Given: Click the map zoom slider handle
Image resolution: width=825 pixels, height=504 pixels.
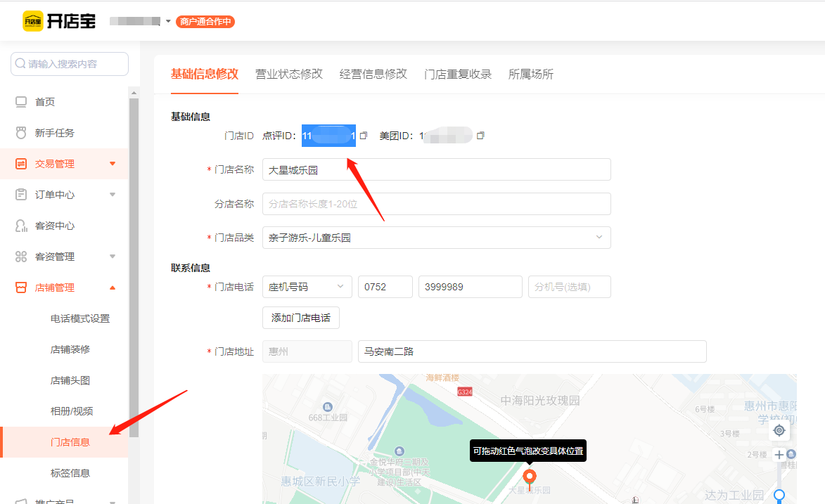Looking at the screenshot, I should (x=779, y=496).
